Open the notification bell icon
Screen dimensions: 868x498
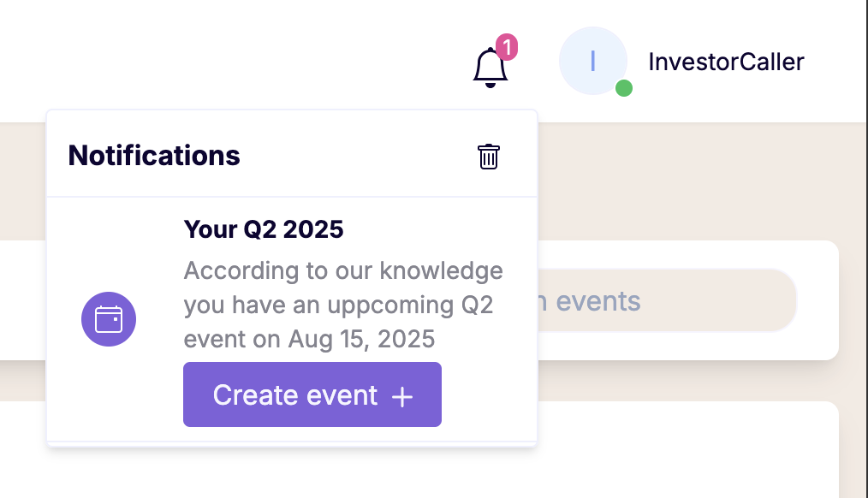click(490, 67)
